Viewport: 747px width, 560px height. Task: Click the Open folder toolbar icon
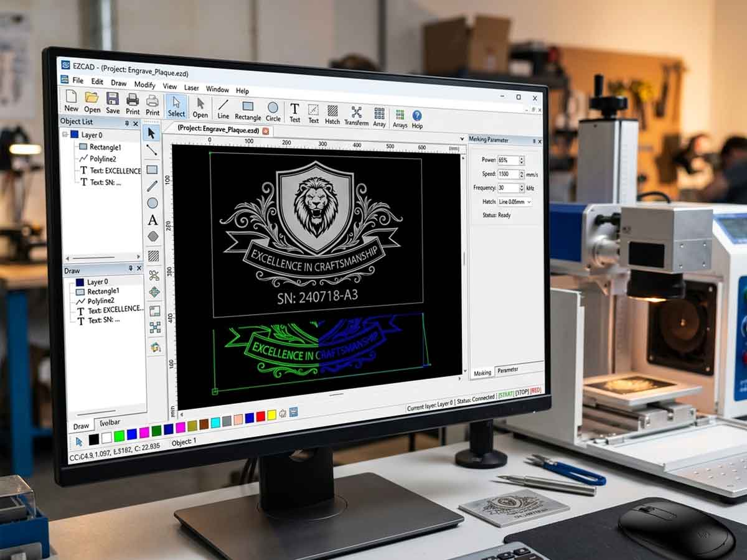[x=92, y=102]
